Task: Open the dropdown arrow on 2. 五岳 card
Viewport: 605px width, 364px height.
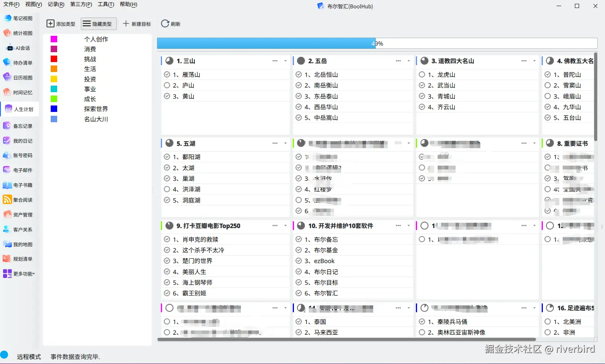Action: [x=409, y=61]
